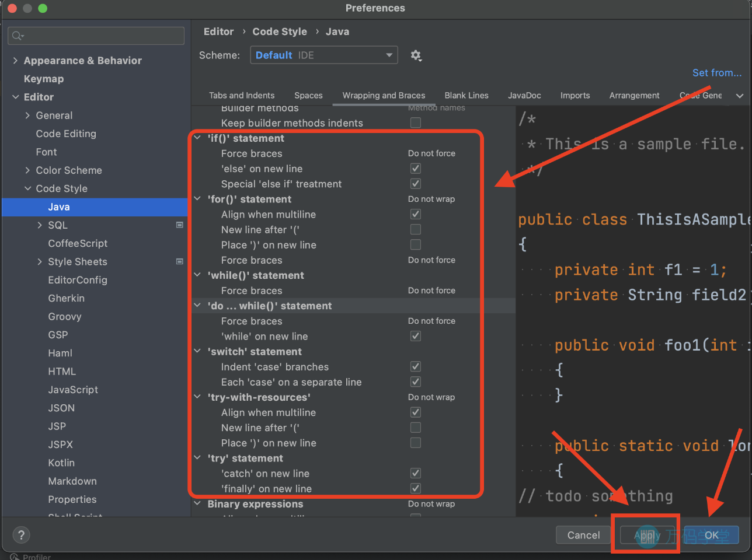Screen dimensions: 752x560
Task: Collapse the Code Style node
Action: click(27, 188)
